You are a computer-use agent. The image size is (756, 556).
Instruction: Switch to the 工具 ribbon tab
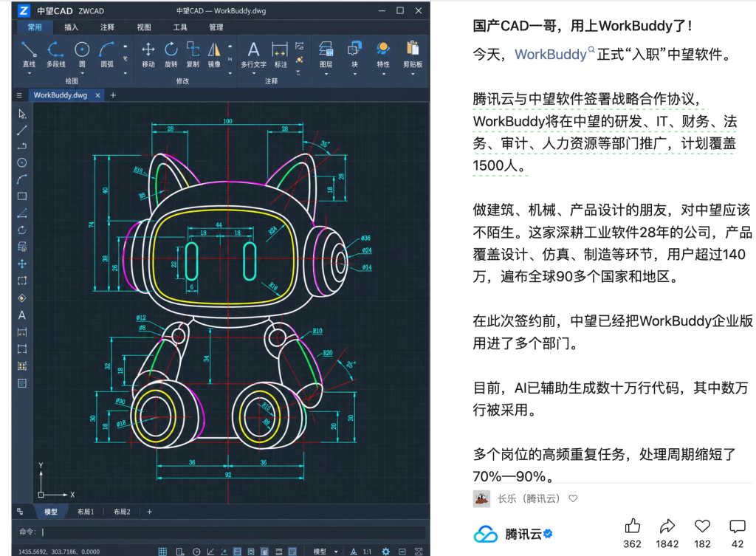pyautogui.click(x=180, y=27)
